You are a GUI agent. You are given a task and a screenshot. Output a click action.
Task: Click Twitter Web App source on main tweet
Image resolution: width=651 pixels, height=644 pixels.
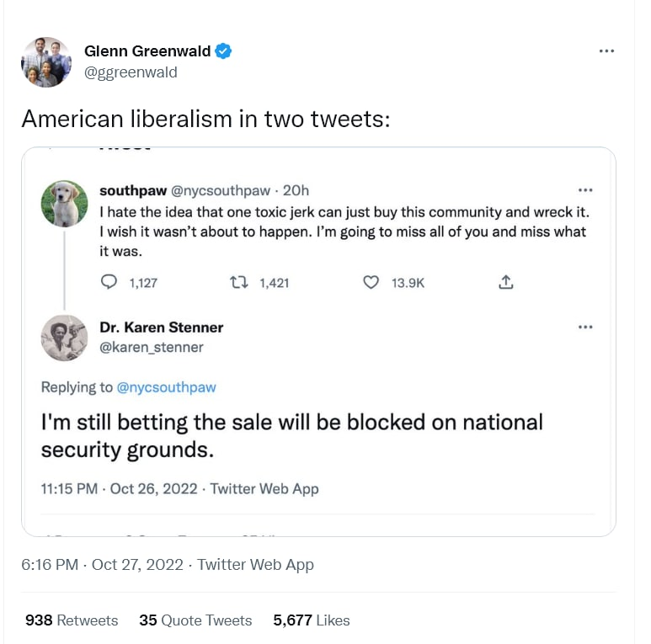click(x=255, y=565)
